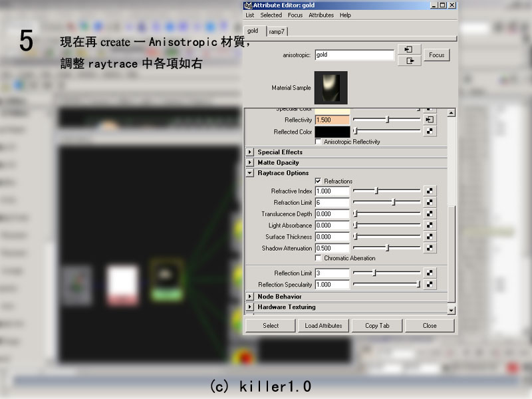Enable the Chromatic Aberration checkbox
This screenshot has width=532, height=399.
(x=319, y=258)
